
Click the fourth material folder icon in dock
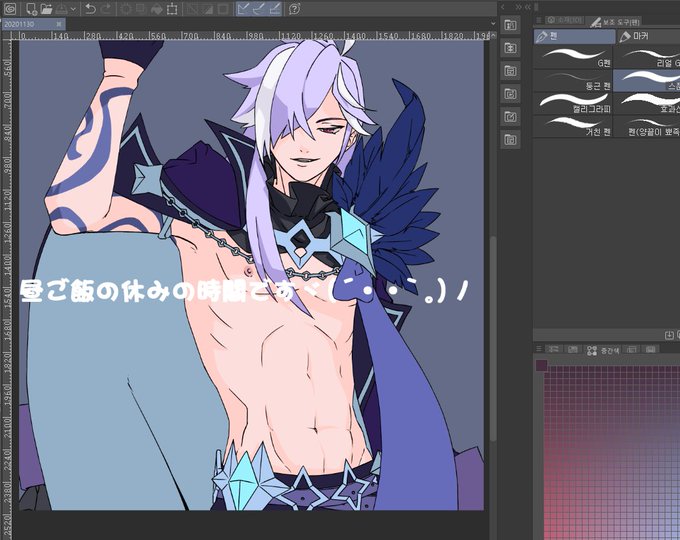tap(510, 94)
